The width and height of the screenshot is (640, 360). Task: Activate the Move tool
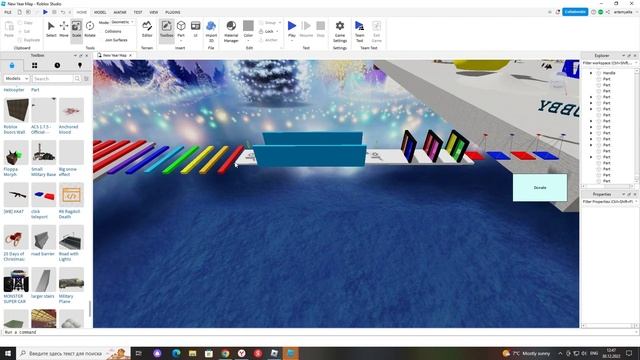click(64, 29)
